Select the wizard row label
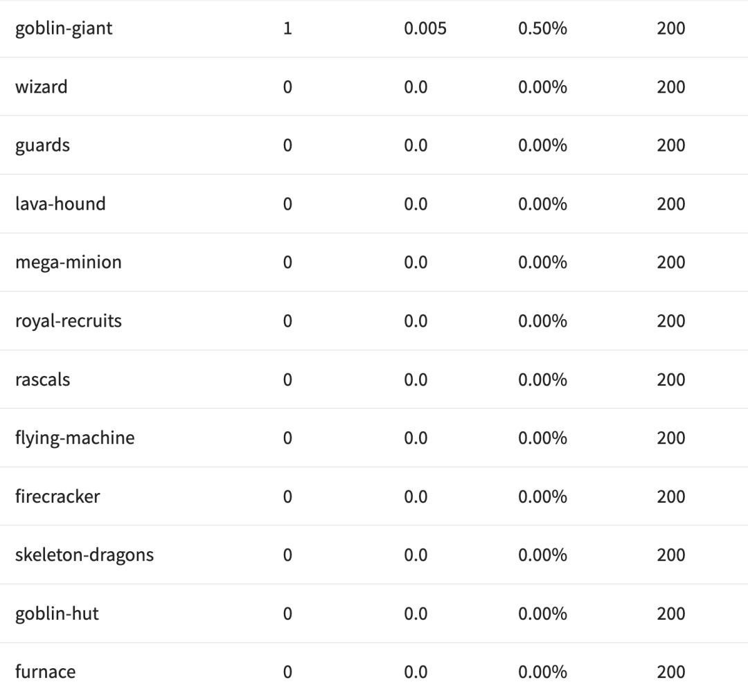The image size is (748, 700). click(42, 87)
